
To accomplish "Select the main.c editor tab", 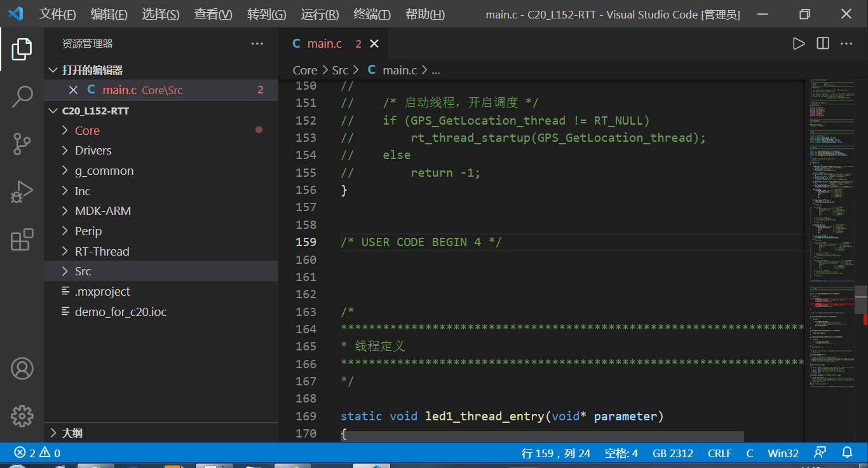I will point(333,44).
